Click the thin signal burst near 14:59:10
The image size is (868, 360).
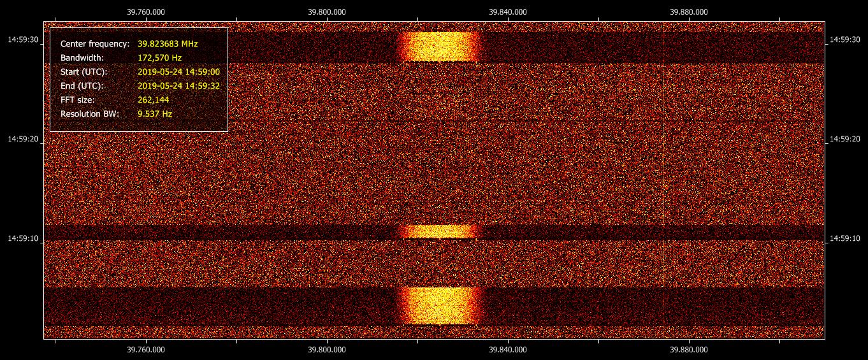(x=439, y=231)
